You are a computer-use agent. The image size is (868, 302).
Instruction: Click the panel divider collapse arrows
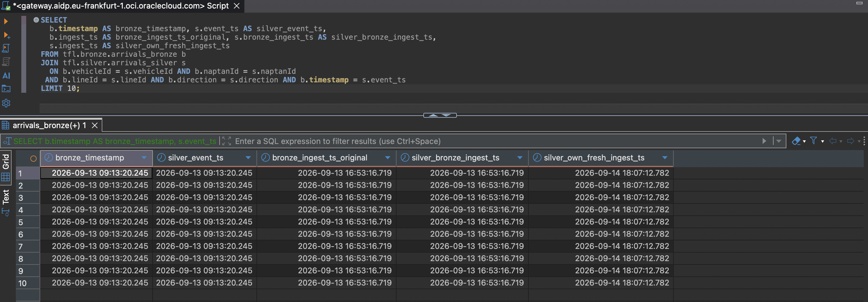(440, 115)
